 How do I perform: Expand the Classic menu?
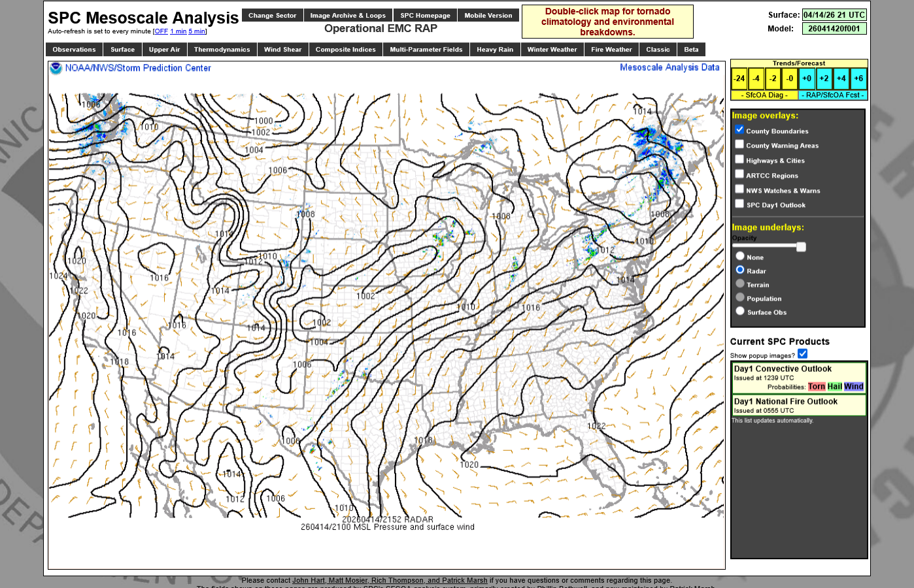click(658, 50)
